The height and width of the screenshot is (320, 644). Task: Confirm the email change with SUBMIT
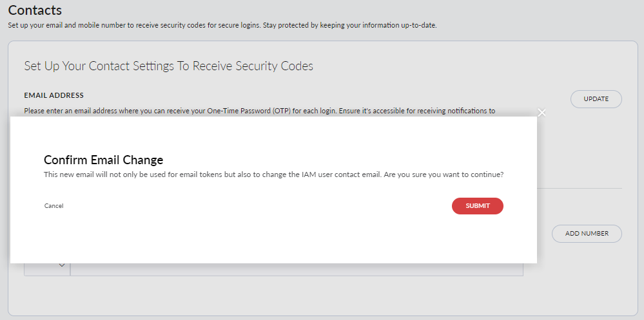pos(477,205)
